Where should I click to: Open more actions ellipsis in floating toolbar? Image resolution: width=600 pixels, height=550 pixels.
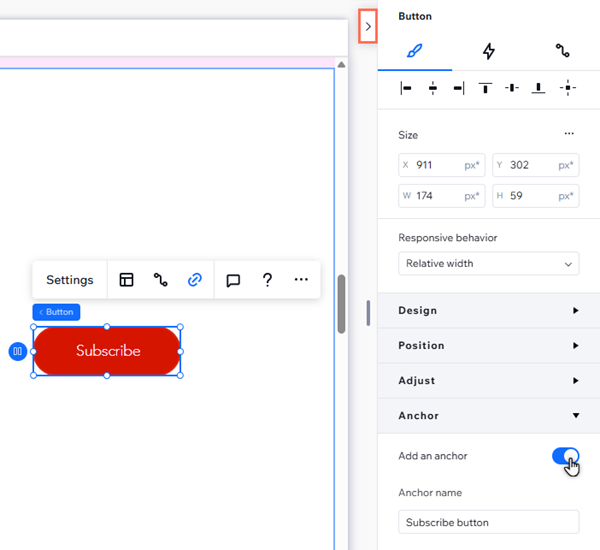click(x=301, y=279)
